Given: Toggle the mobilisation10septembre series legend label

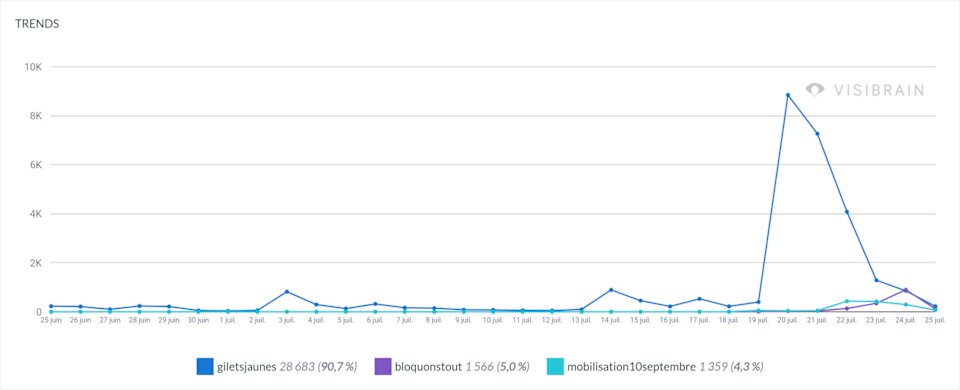Looking at the screenshot, I should (x=666, y=366).
